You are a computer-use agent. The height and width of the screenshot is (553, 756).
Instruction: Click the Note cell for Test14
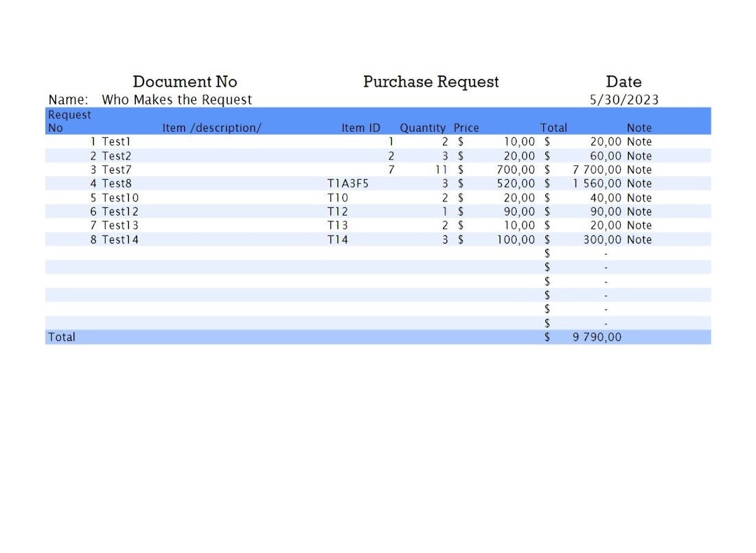point(639,239)
